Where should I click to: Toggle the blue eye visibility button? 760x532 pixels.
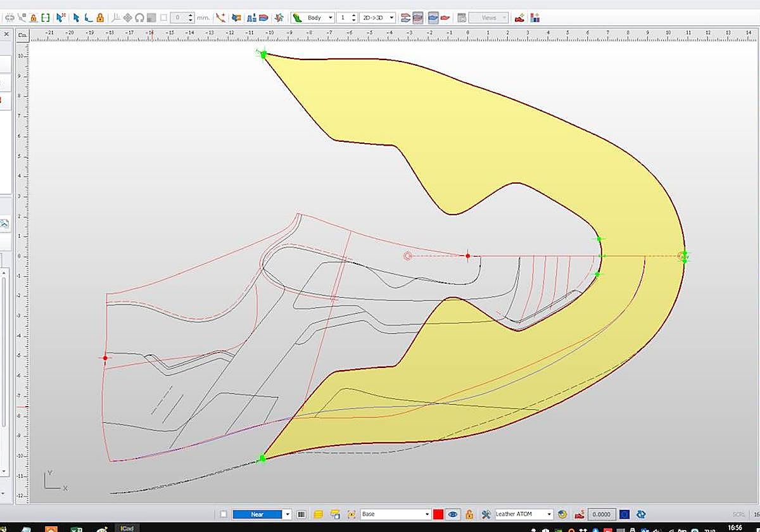[453, 514]
